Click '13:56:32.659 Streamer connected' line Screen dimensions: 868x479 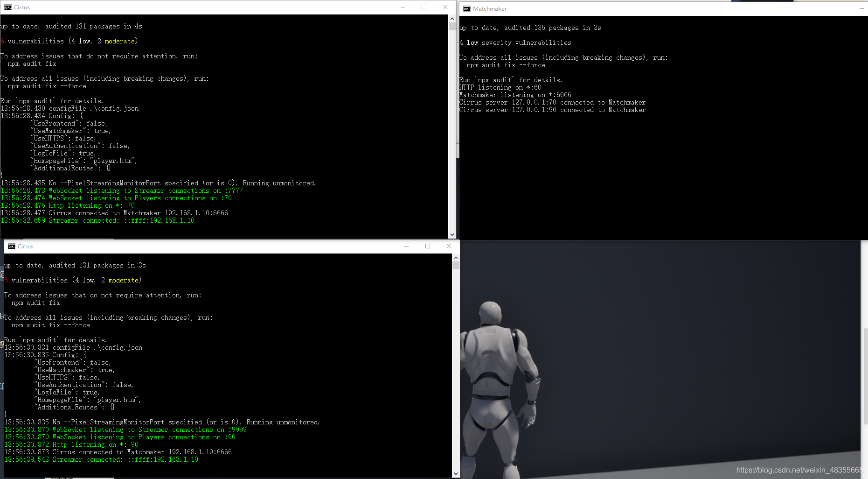[x=97, y=220]
